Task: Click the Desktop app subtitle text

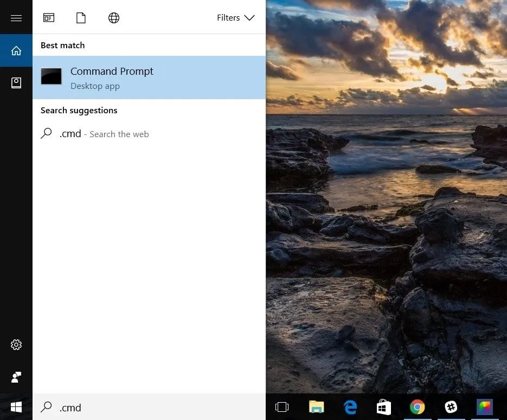Action: pos(95,86)
